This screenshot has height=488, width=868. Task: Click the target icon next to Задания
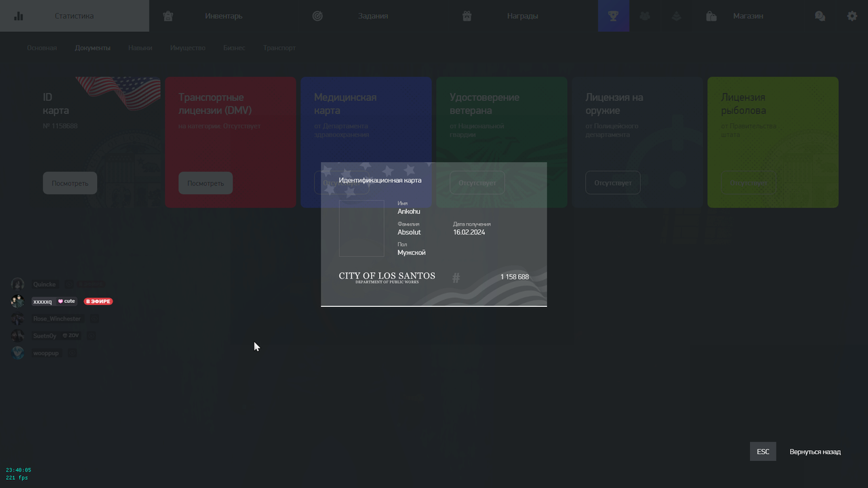tap(317, 16)
